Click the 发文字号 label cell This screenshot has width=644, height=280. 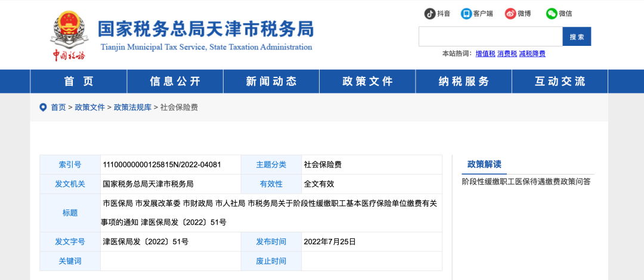(70, 241)
